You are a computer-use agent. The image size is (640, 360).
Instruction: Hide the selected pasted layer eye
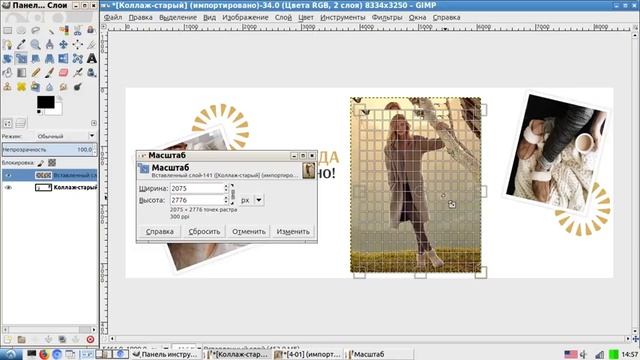(8, 175)
